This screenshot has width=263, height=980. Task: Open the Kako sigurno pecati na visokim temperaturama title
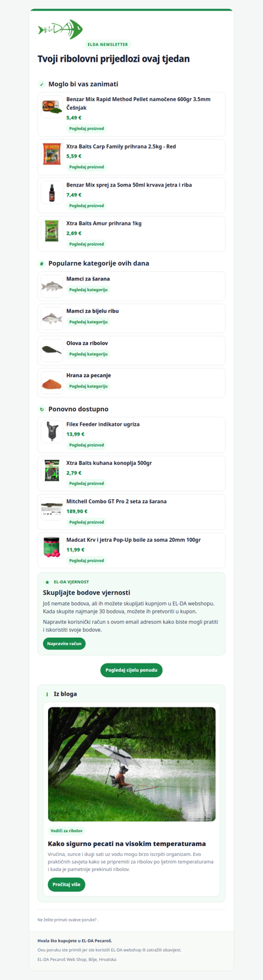(x=127, y=843)
